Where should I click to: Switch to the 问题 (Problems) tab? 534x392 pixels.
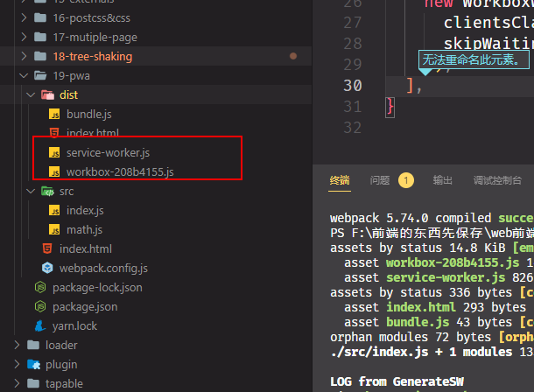click(x=380, y=180)
